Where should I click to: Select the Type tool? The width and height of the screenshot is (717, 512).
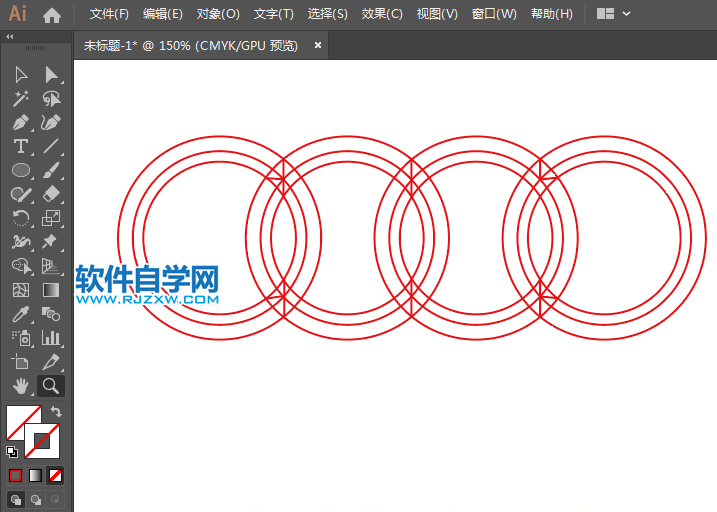[x=21, y=146]
